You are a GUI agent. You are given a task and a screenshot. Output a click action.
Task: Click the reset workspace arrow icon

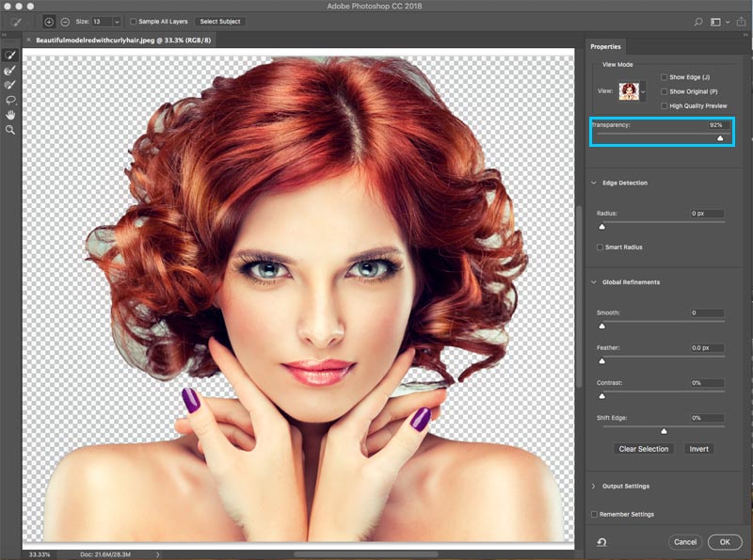[x=601, y=541]
